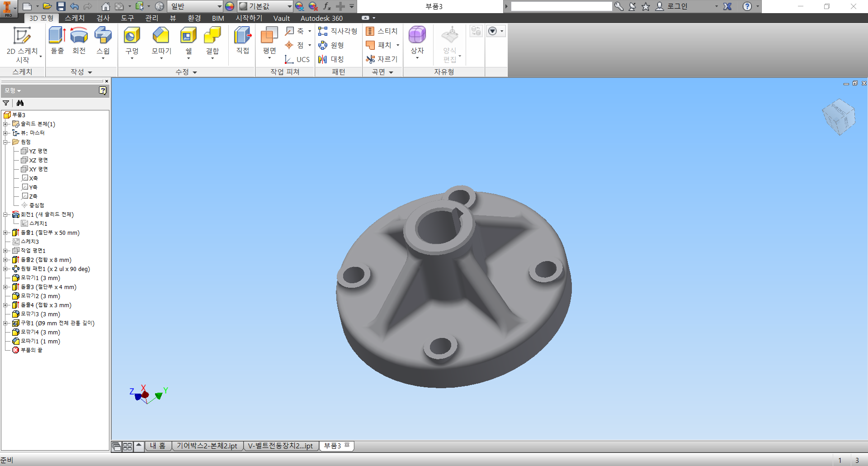The image size is (868, 466).
Task: Expand the 솔리드 본체(1) tree node
Action: (5, 124)
